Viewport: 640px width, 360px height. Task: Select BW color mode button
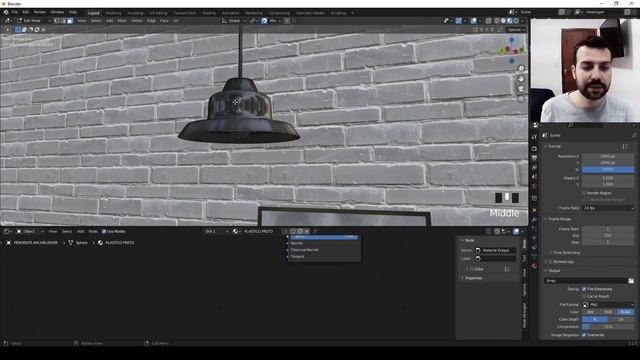coord(591,312)
